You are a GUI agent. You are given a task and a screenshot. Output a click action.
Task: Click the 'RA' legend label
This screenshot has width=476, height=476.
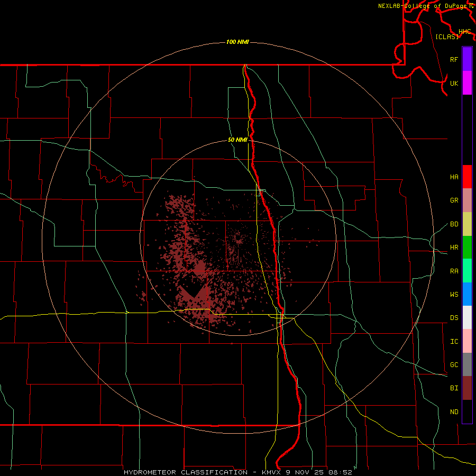pos(454,271)
